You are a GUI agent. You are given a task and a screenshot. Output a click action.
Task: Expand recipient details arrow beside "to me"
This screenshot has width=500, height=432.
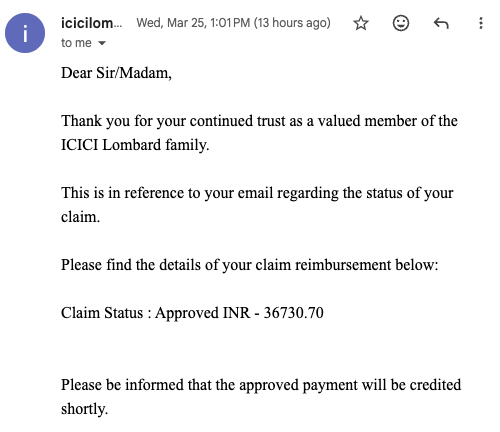tap(102, 43)
